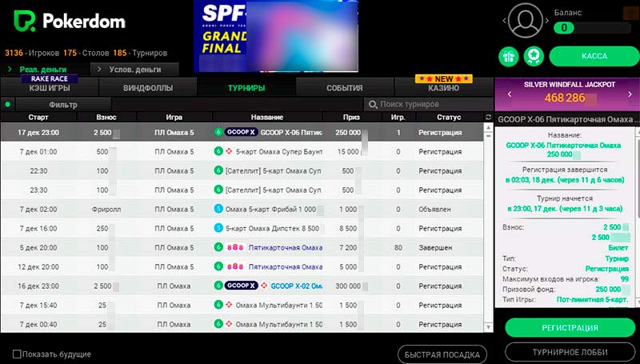The width and height of the screenshot is (640, 364).
Task: Switch to the ВИНДФОЛЛЫ tab
Action: [x=148, y=88]
